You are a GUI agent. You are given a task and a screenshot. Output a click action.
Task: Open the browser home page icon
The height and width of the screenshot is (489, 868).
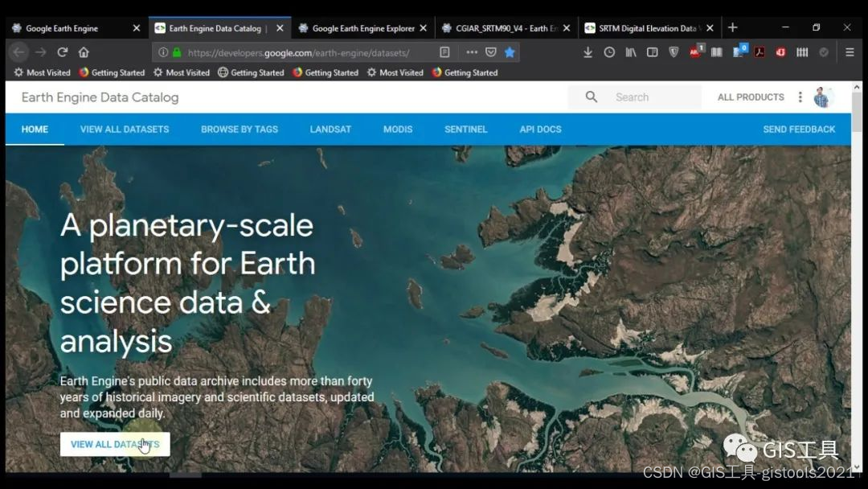pos(84,52)
